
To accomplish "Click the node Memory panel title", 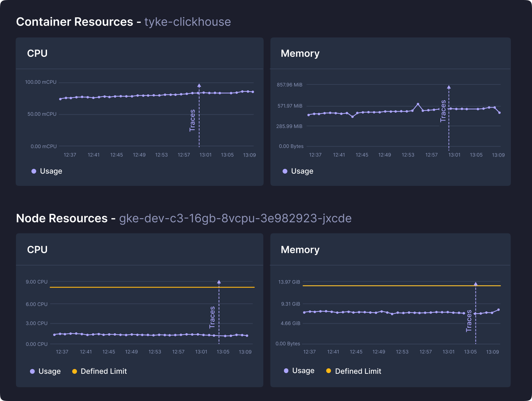I will point(300,250).
